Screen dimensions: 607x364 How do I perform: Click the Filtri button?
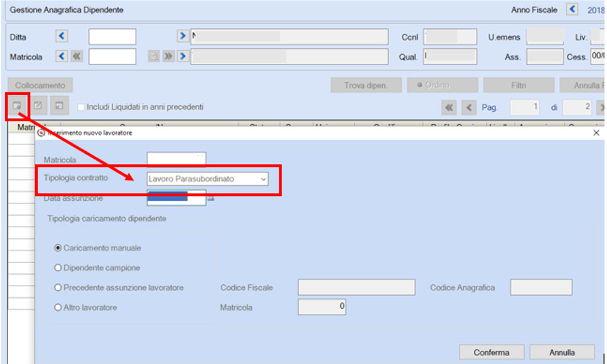(x=518, y=85)
